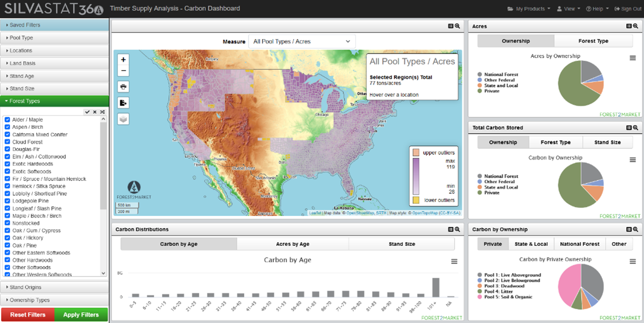This screenshot has height=323, width=644.
Task: Expand the Pool Type filter
Action: click(54, 38)
